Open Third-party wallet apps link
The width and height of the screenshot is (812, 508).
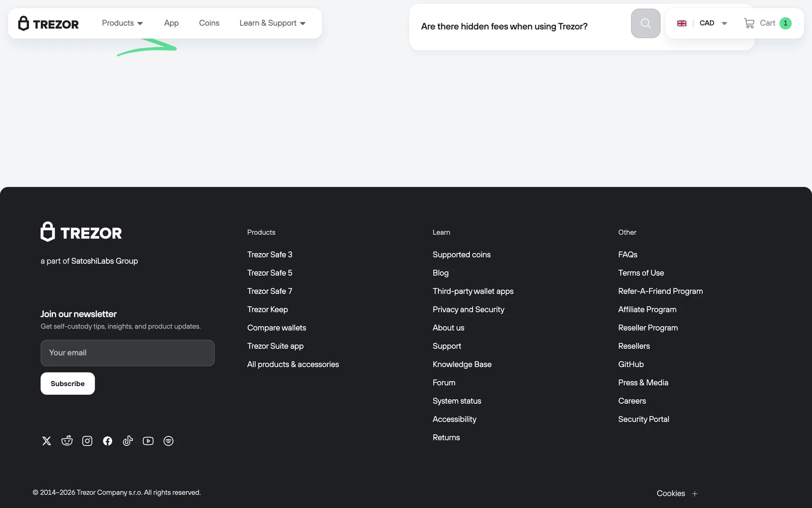tap(473, 291)
